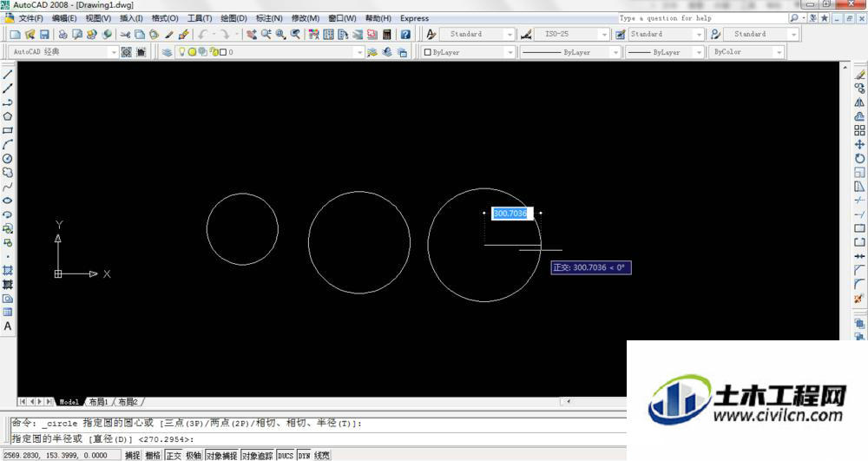Toggle DUCS in status bar
Image resolution: width=868 pixels, height=461 pixels.
(286, 456)
